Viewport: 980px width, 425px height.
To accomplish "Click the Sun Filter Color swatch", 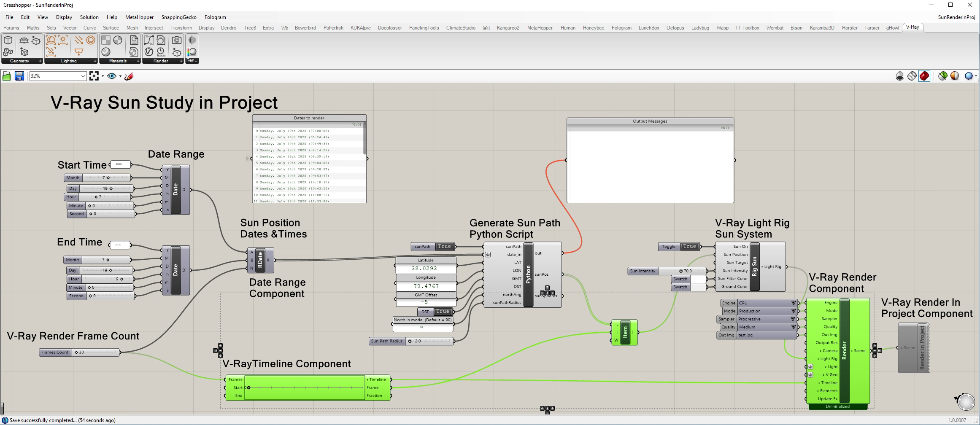I will point(698,279).
